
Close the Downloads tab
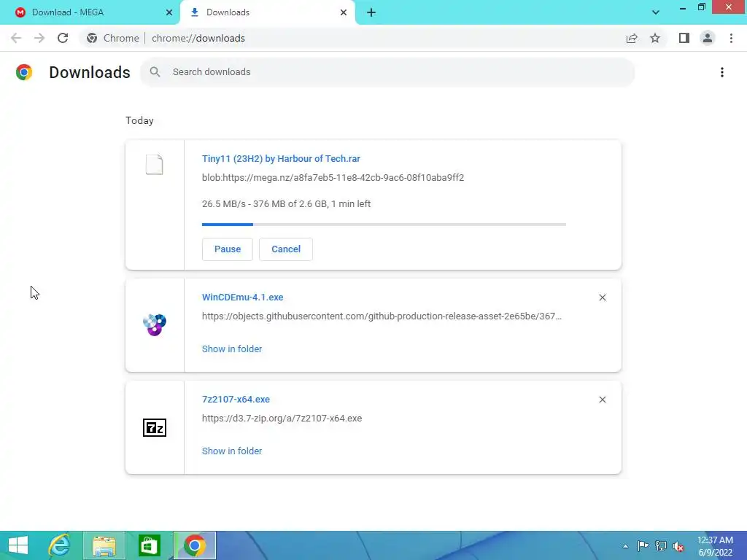point(344,12)
